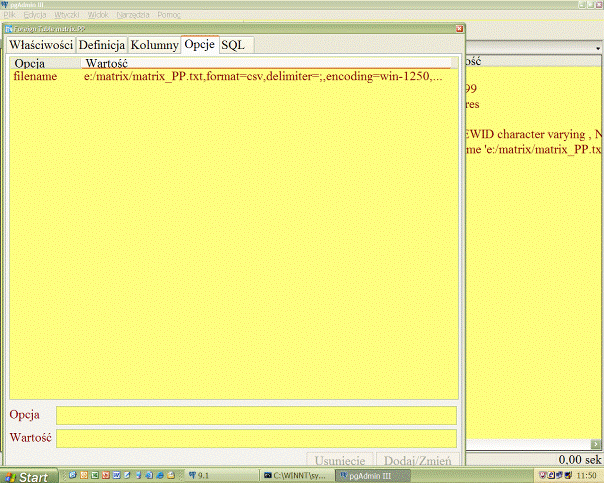604x483 pixels.
Task: Open the Narzędzia menu
Action: point(134,16)
